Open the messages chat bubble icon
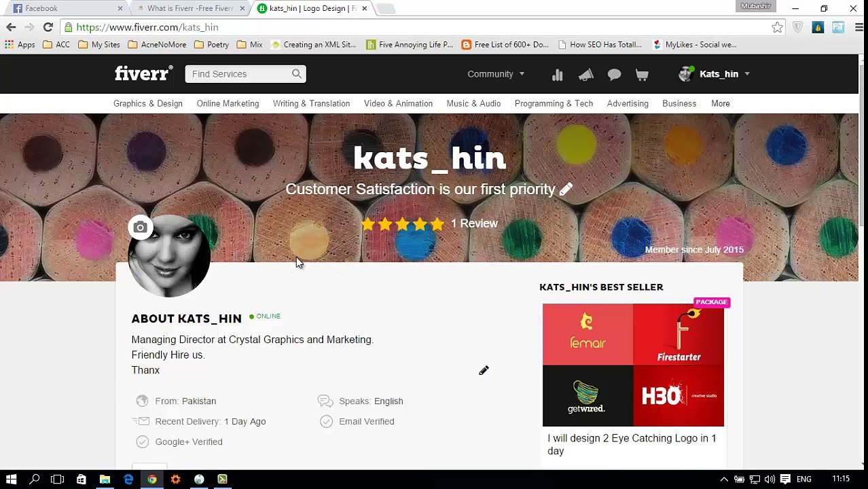This screenshot has height=489, width=868. point(614,75)
